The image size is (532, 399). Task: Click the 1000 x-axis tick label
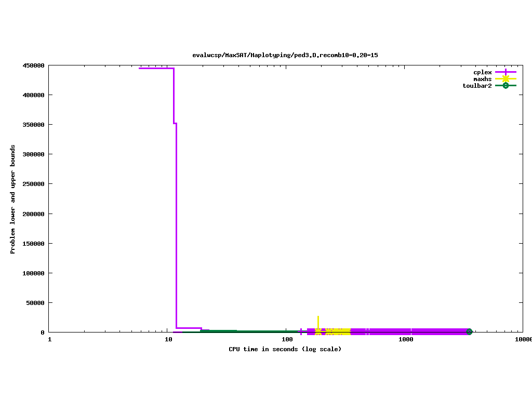click(x=406, y=340)
